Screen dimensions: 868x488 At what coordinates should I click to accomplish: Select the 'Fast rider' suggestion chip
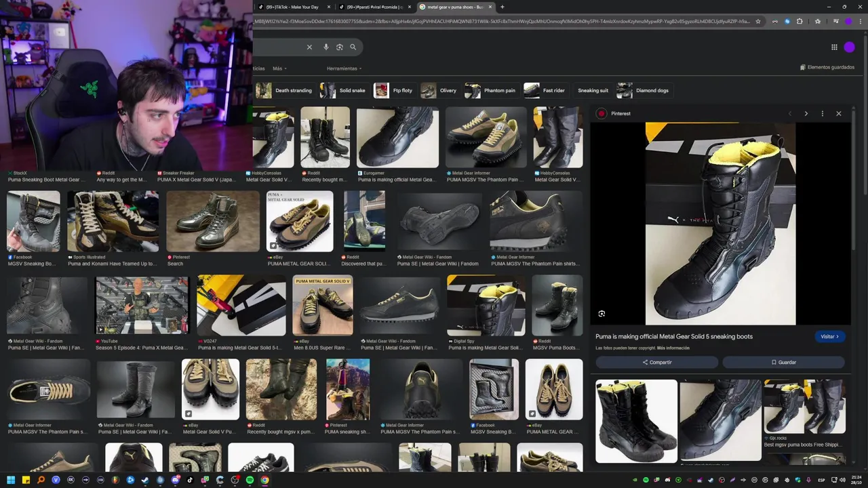click(545, 90)
